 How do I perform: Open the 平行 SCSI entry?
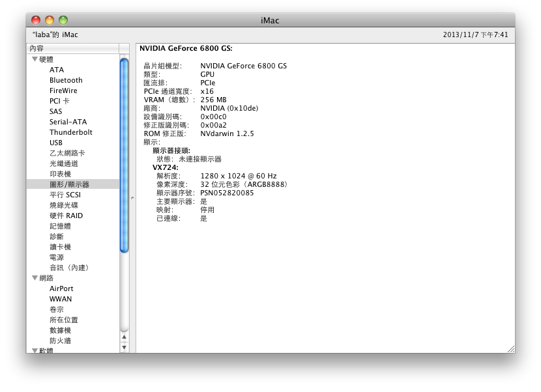point(65,195)
